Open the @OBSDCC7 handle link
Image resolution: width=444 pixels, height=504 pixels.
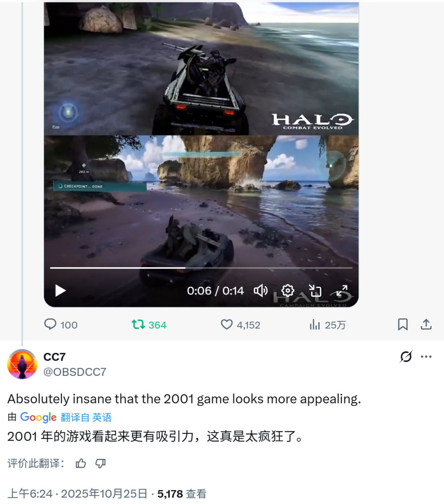[x=75, y=372]
